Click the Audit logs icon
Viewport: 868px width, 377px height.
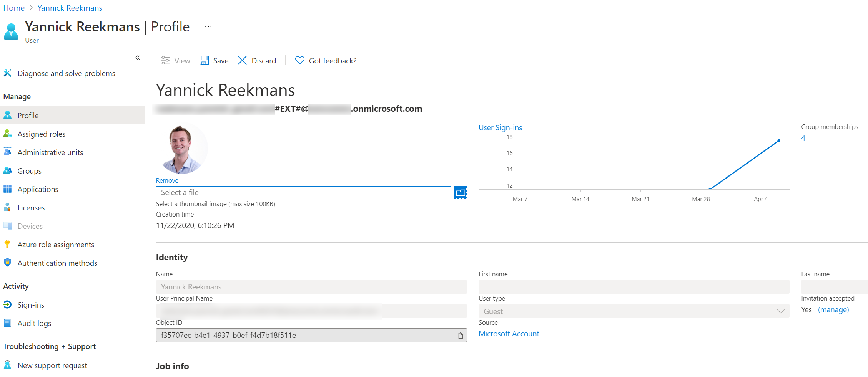[7, 323]
